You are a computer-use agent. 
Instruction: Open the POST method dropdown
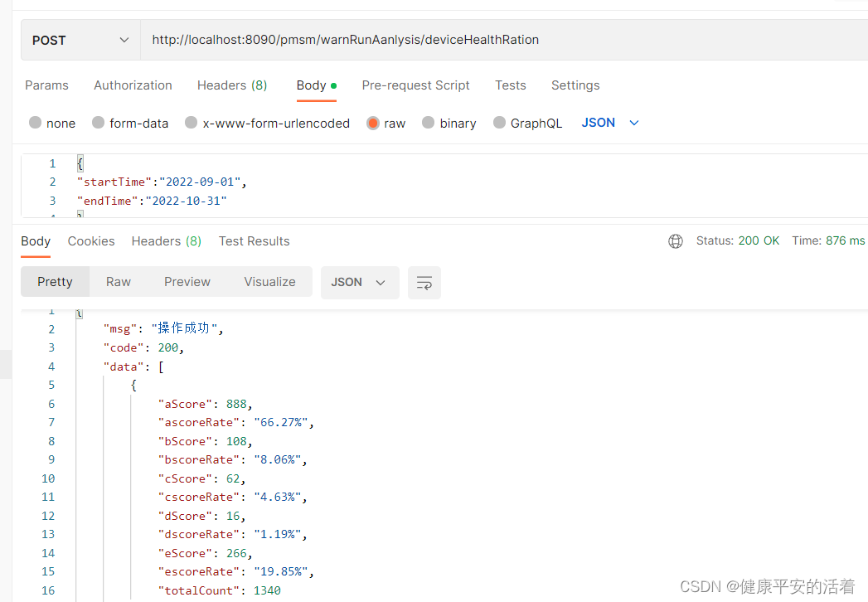pos(80,39)
